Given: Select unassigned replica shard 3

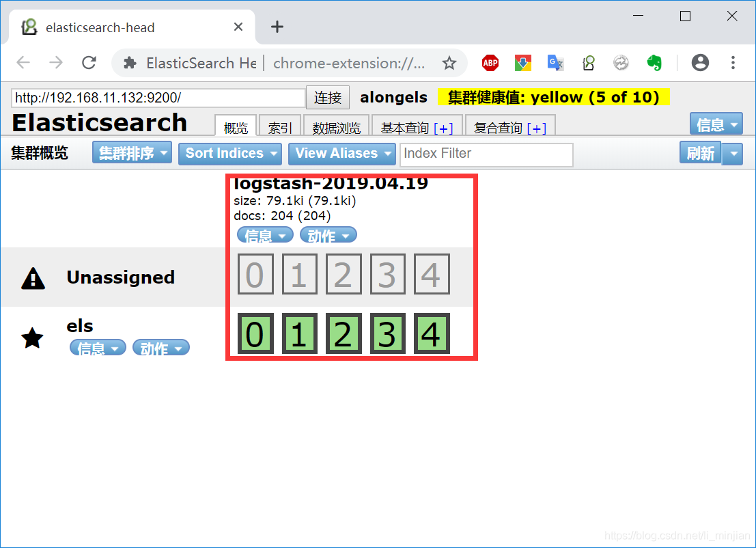Looking at the screenshot, I should pos(388,274).
